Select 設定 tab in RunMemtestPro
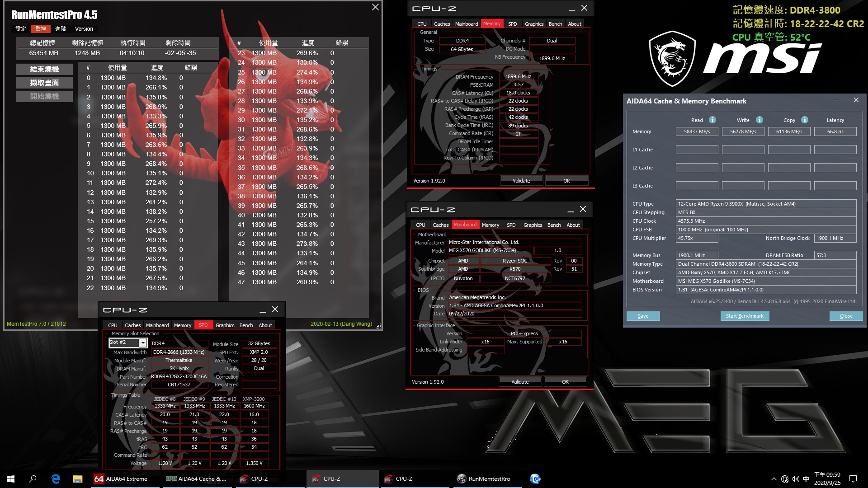 pyautogui.click(x=21, y=29)
